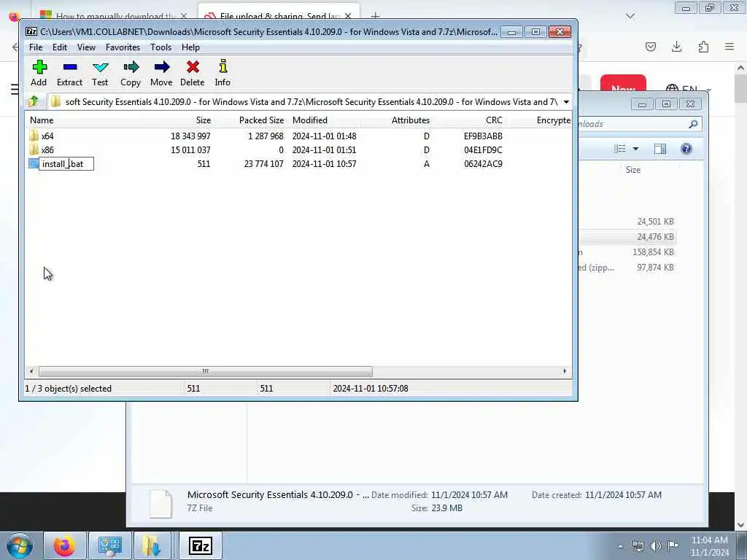
Task: Open the Tools menu
Action: (160, 47)
